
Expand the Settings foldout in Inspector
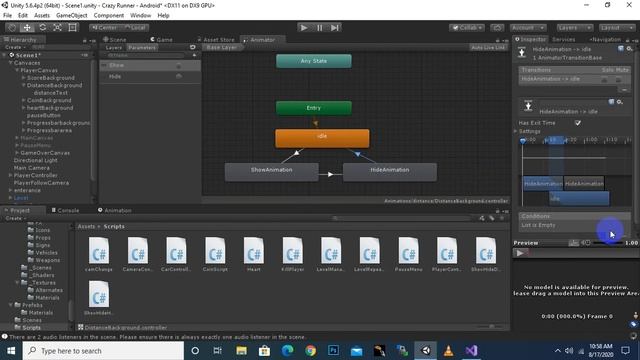coord(516,131)
